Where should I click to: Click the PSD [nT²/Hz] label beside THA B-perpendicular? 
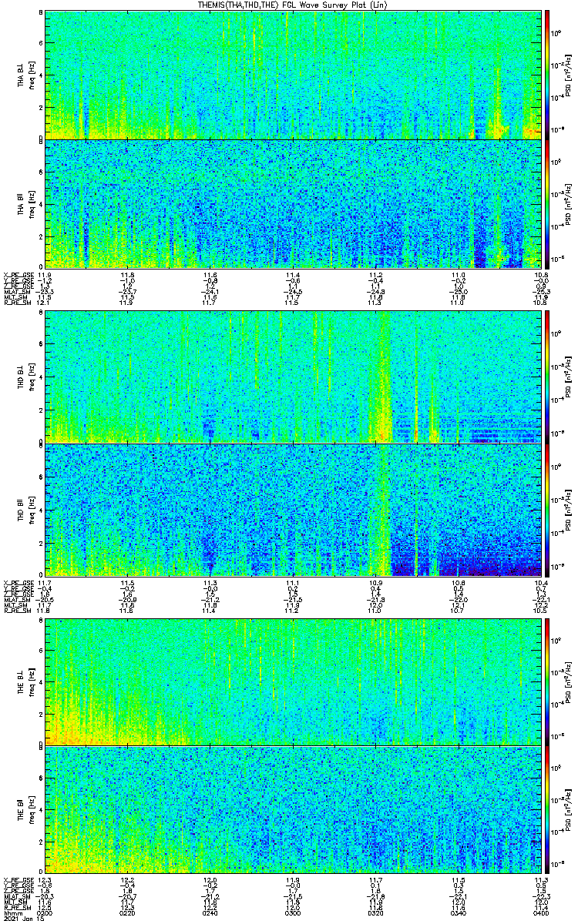(569, 75)
